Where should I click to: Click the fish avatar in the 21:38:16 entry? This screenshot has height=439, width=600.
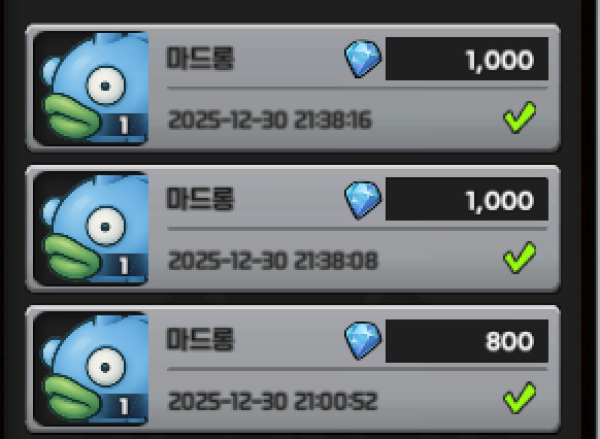click(91, 88)
